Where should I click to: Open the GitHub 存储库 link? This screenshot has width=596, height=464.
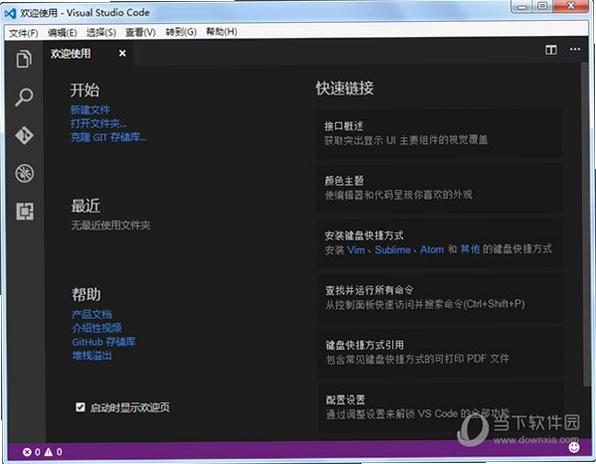(x=104, y=342)
